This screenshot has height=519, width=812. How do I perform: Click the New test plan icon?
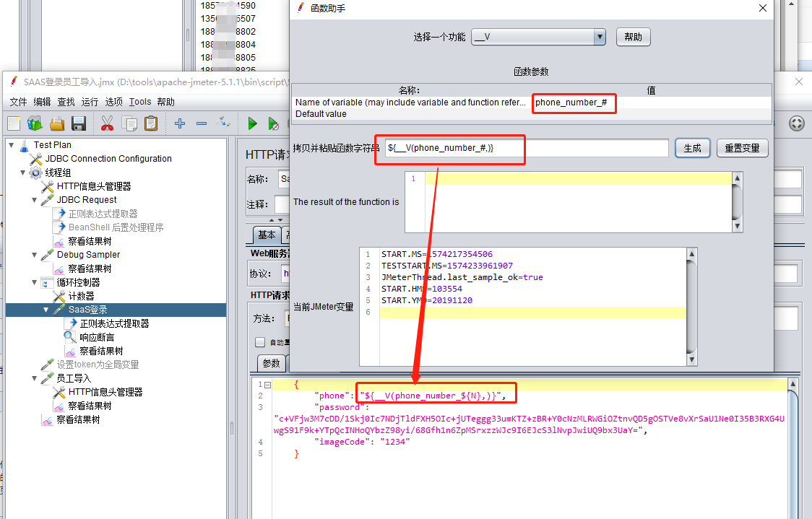click(14, 123)
